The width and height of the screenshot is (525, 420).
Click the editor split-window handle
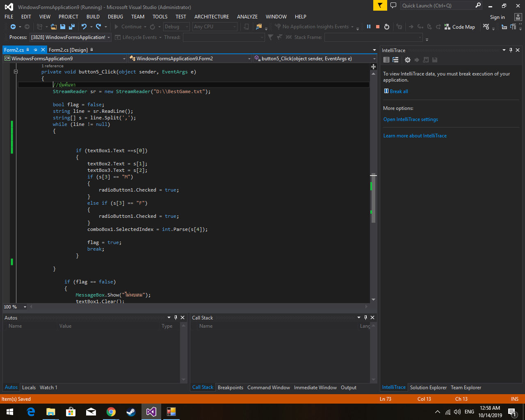[x=373, y=66]
